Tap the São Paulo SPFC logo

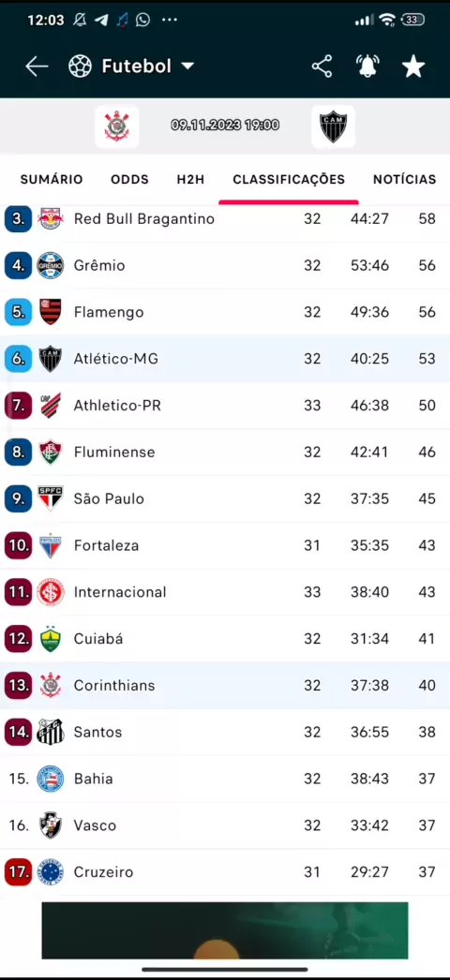pos(51,498)
